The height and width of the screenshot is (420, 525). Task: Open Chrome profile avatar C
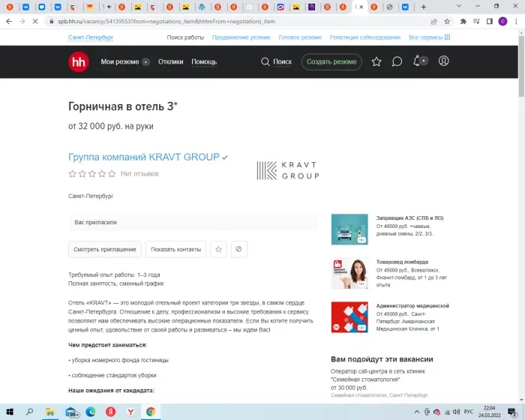(x=502, y=22)
